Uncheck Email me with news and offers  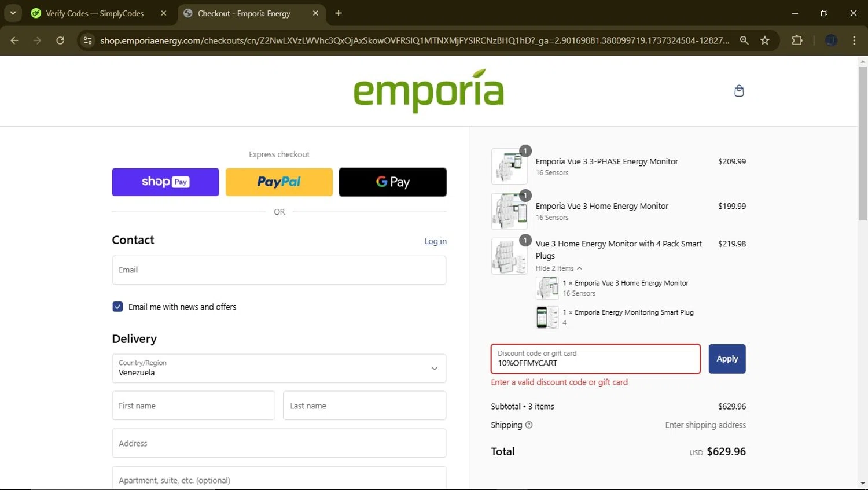tap(117, 307)
